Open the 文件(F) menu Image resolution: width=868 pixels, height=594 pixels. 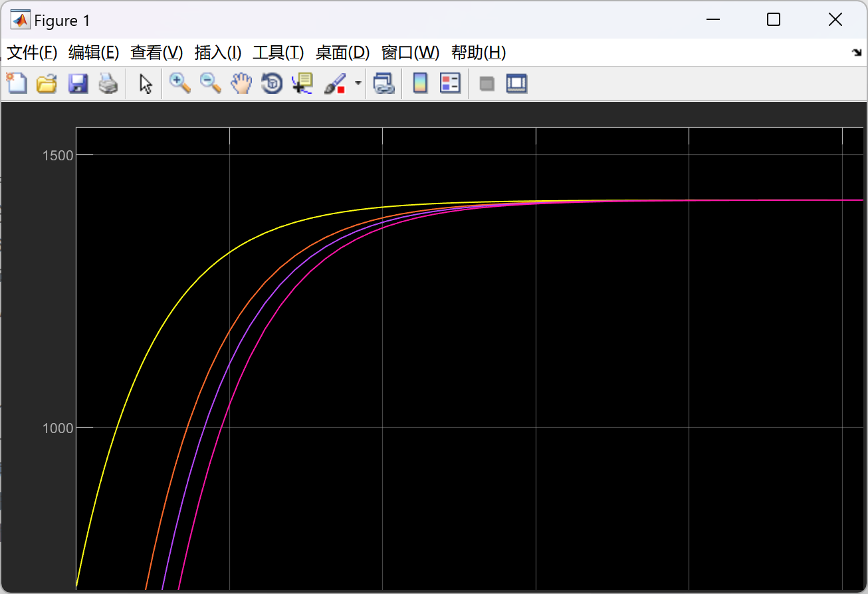32,53
